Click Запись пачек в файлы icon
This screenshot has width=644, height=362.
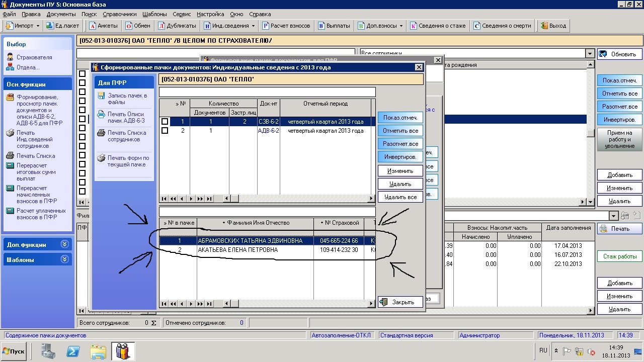[x=101, y=96]
